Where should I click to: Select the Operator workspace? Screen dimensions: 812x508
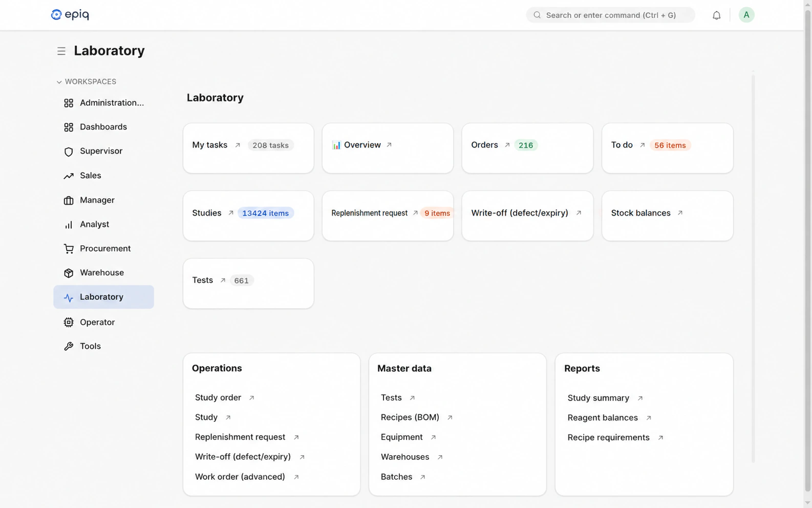(x=104, y=322)
